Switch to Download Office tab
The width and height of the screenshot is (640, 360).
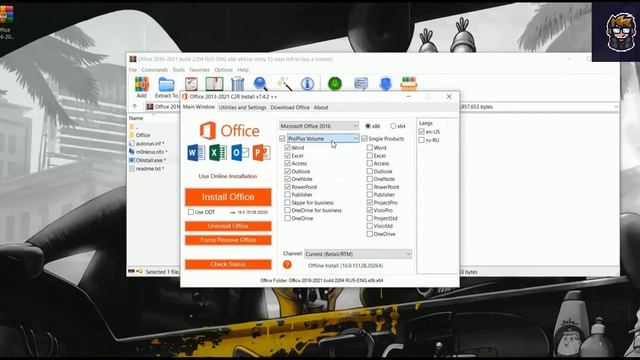[290, 107]
